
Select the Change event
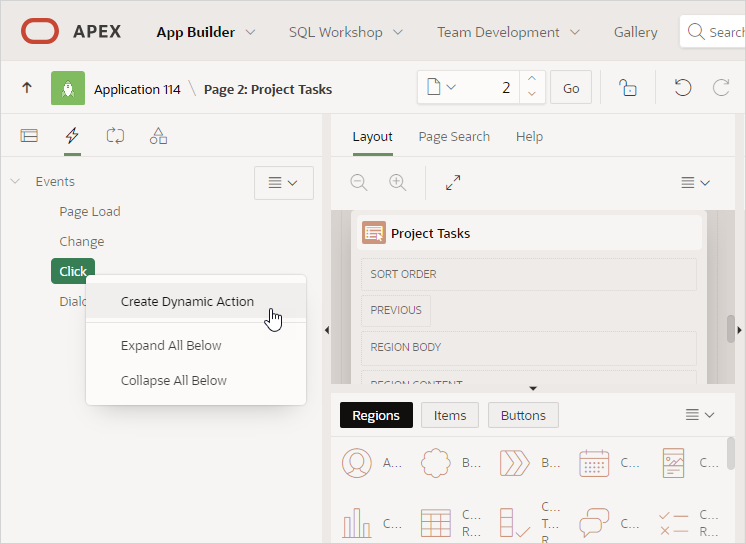[x=82, y=242]
